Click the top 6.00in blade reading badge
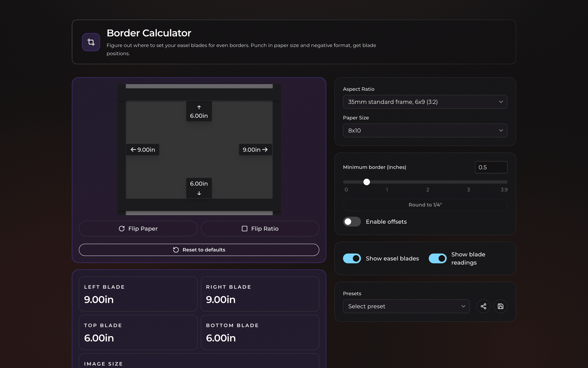This screenshot has height=368, width=588. coord(199,111)
